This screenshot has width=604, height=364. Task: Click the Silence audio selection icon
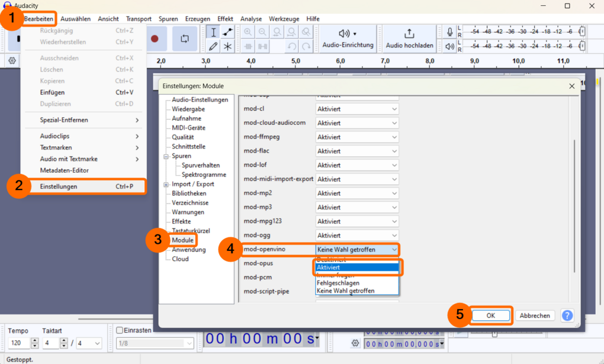pos(263,47)
